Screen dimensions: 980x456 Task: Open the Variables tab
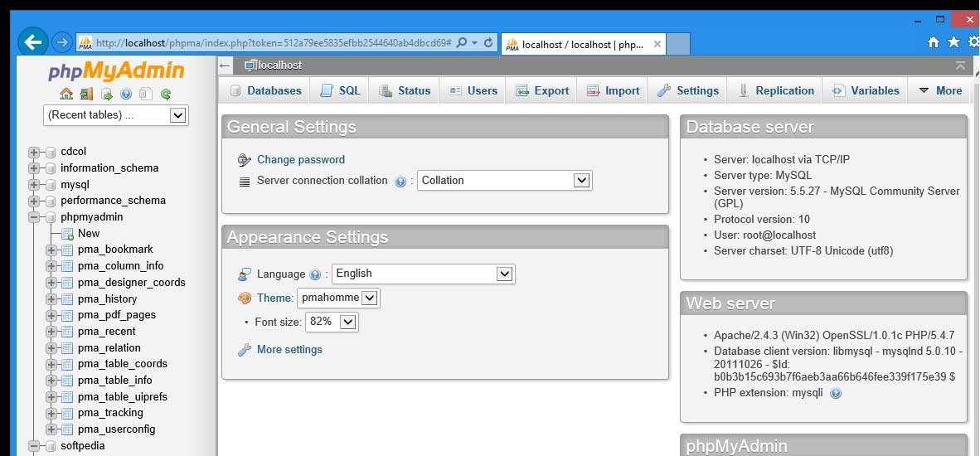pos(866,90)
